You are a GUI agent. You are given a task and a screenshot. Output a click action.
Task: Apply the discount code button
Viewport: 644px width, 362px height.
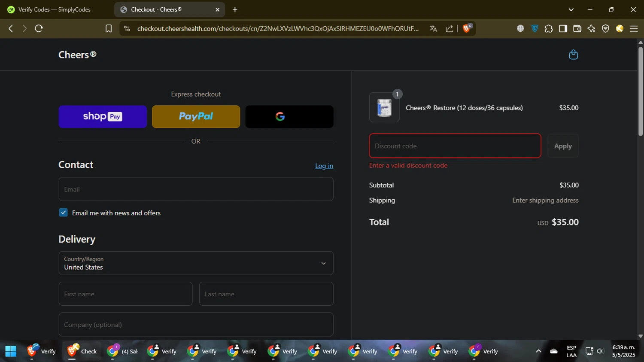click(563, 146)
